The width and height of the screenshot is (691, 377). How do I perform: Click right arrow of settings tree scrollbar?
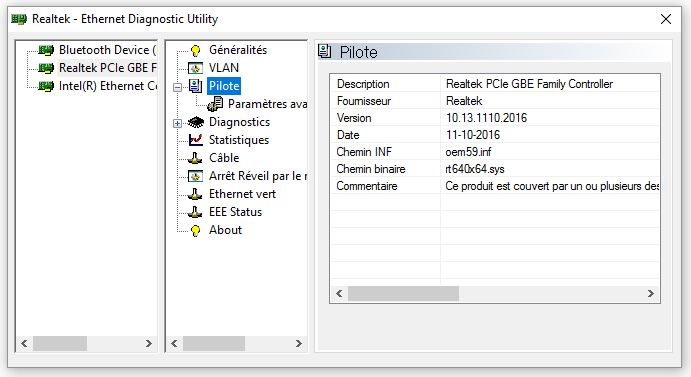click(298, 343)
